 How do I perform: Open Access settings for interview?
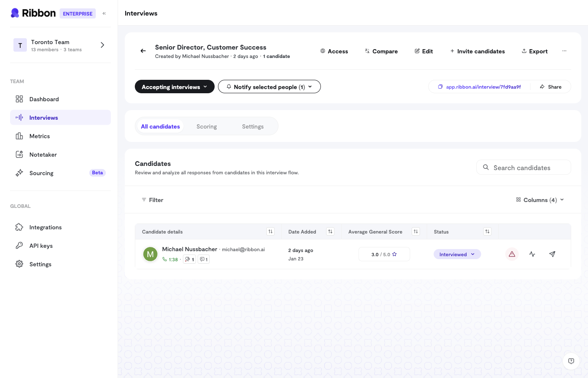[334, 51]
